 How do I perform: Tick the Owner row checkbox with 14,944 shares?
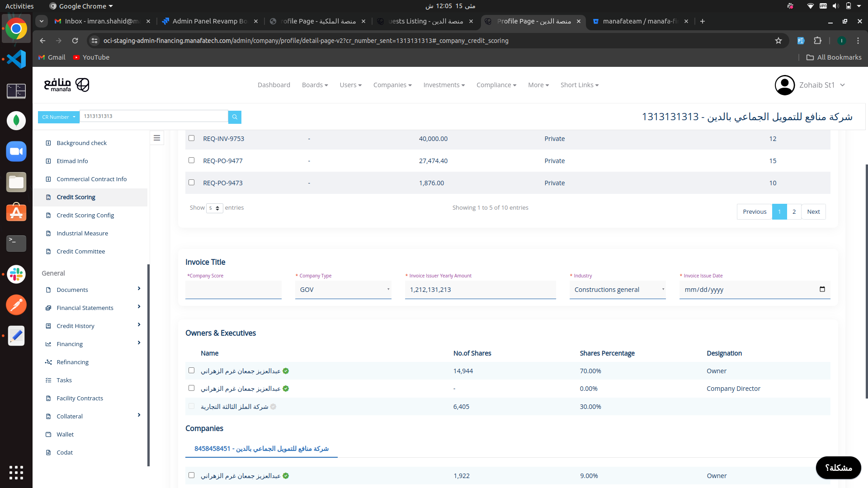pos(191,371)
